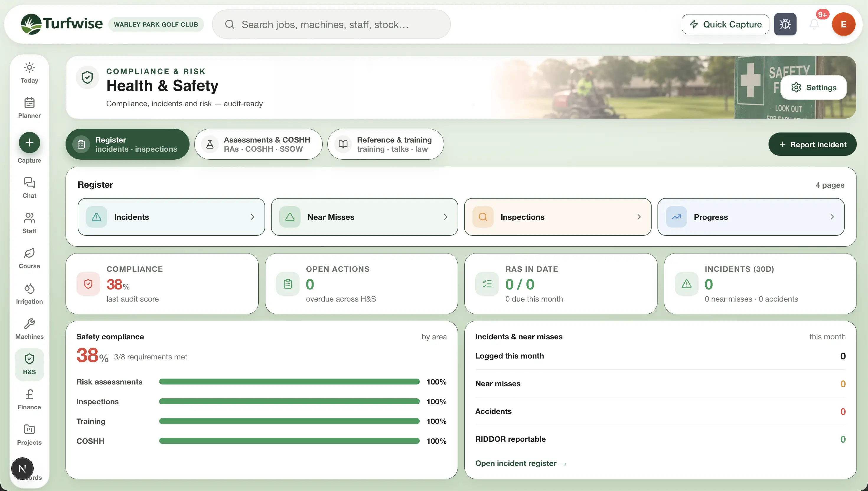The image size is (868, 491).
Task: Click the round N badge
Action: (22, 468)
